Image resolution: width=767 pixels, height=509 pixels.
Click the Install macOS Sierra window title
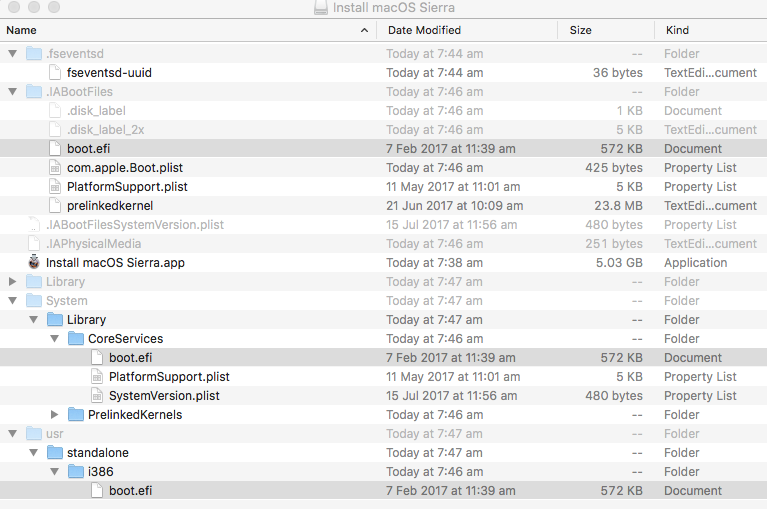point(394,8)
